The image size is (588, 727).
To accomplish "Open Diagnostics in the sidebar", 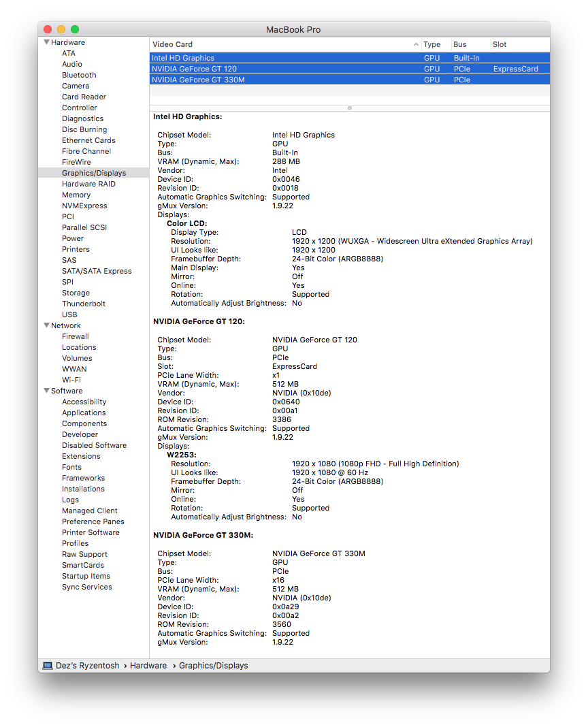I will point(82,118).
